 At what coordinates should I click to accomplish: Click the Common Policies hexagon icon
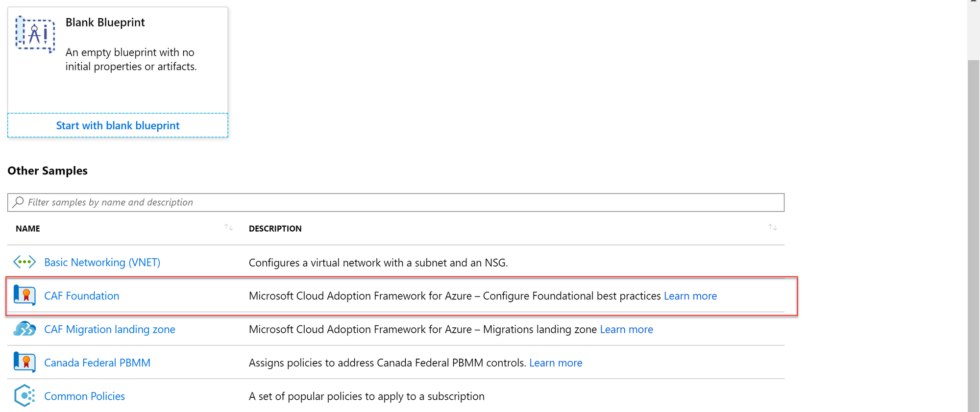(24, 396)
